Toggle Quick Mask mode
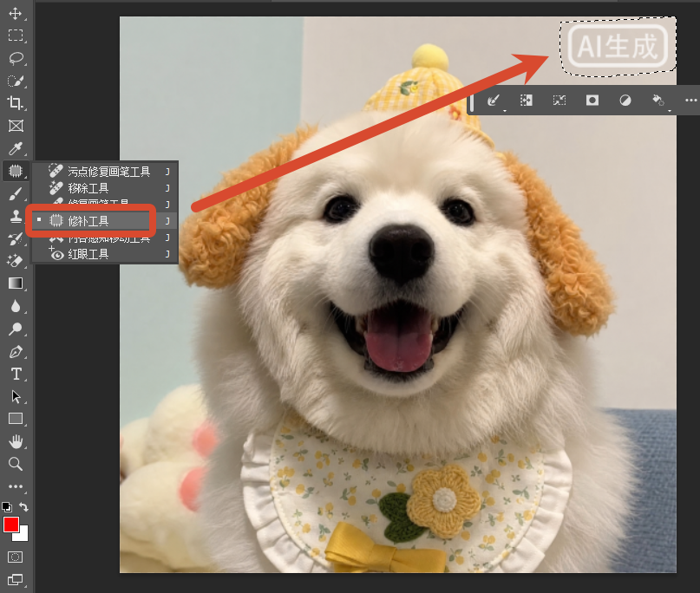This screenshot has height=593, width=700. (x=16, y=557)
